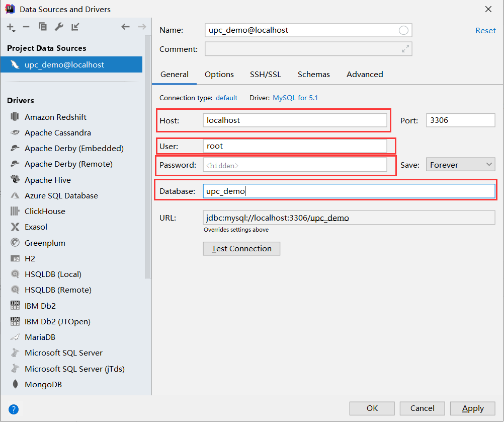Change driver via MySQL for 5.1 link

[x=295, y=98]
